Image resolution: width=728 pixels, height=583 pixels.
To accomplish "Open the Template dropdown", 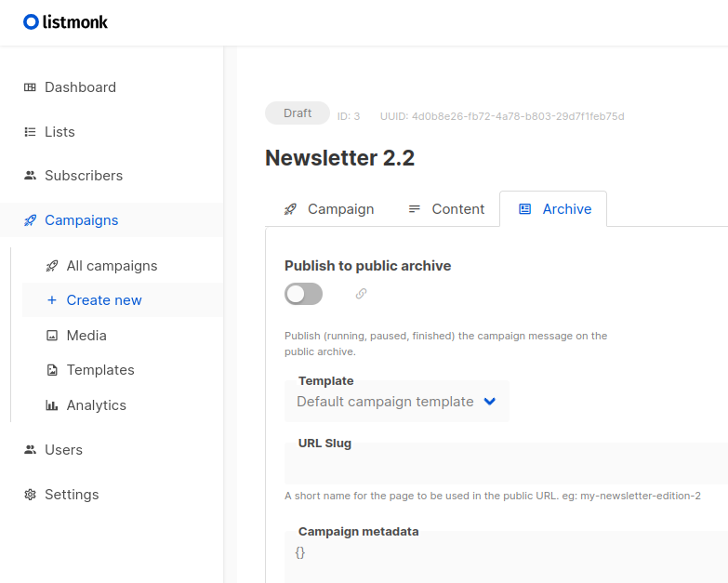I will point(397,402).
